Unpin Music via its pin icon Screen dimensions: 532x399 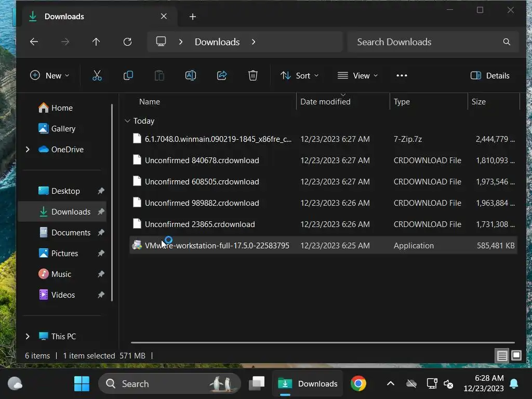(101, 274)
